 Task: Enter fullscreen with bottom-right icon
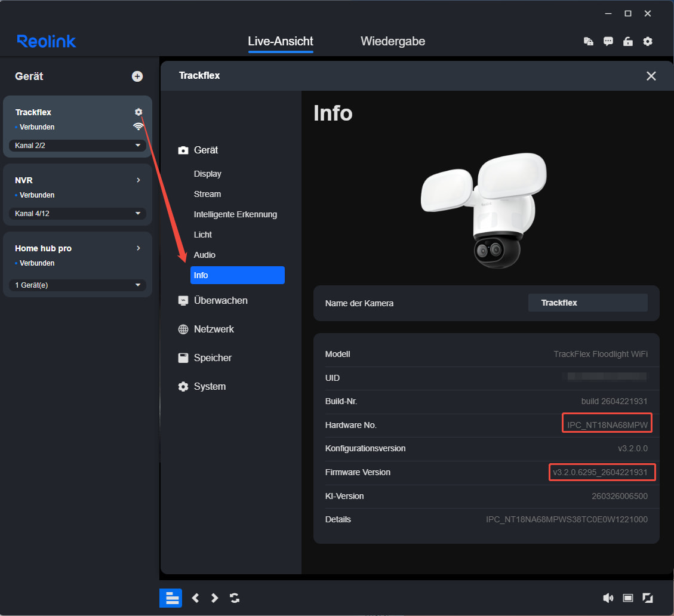(648, 598)
